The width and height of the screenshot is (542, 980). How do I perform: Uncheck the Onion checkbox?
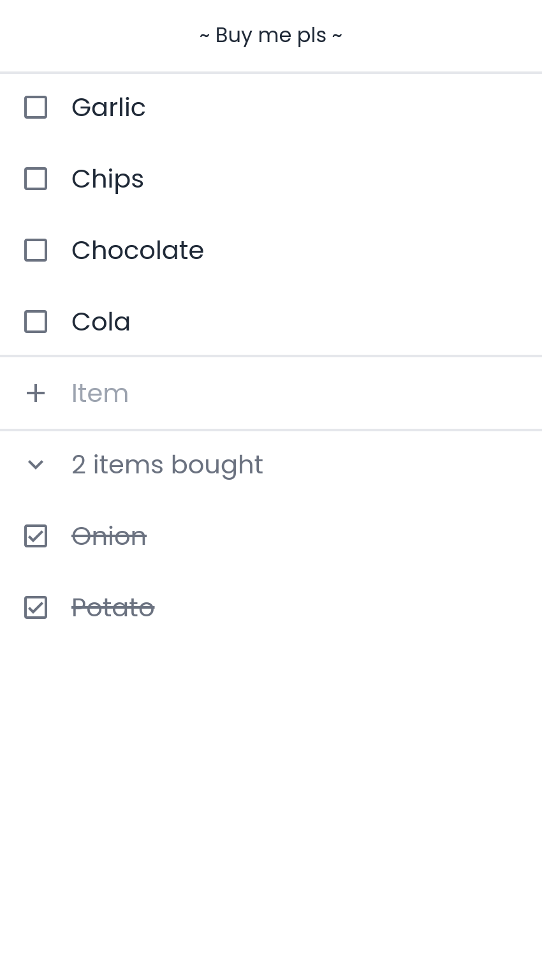[36, 536]
